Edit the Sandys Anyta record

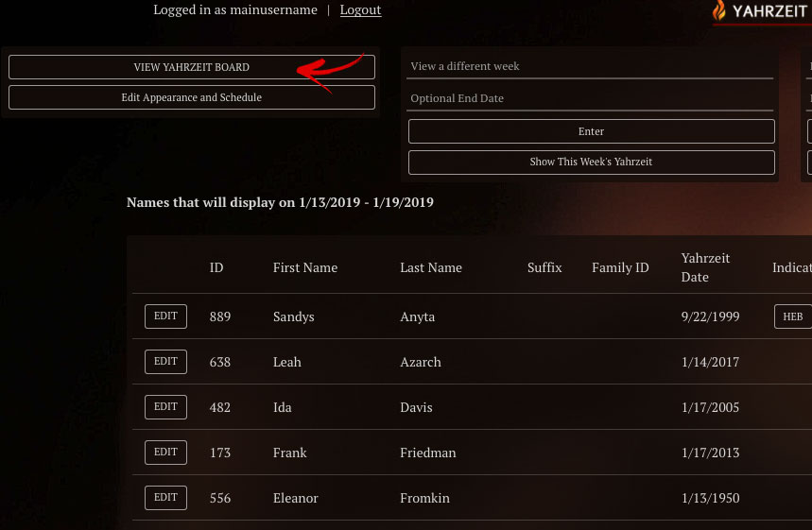tap(165, 316)
